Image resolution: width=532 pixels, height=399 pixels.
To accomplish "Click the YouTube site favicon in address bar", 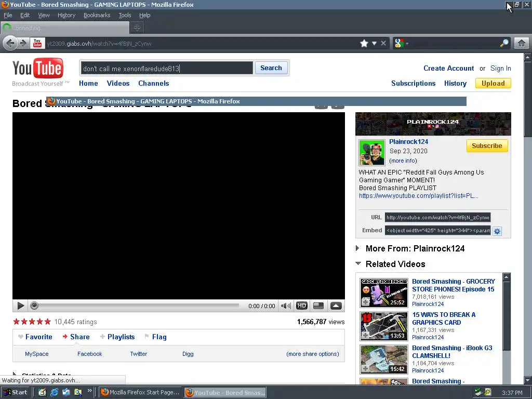I will click(x=37, y=43).
